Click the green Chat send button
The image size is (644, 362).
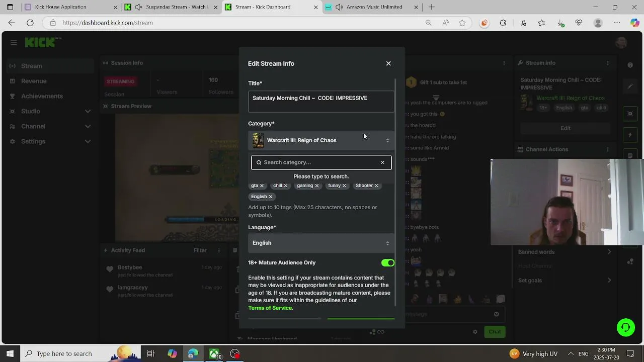pyautogui.click(x=495, y=332)
